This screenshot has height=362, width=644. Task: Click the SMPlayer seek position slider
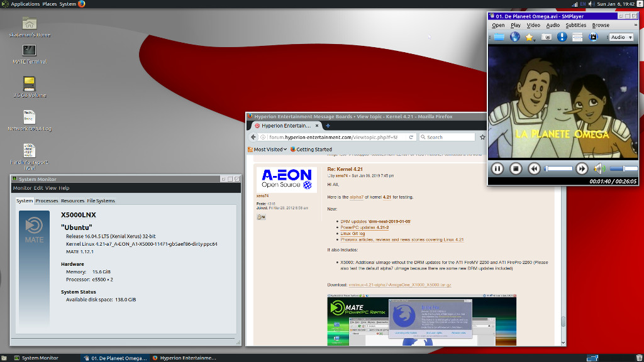[558, 168]
